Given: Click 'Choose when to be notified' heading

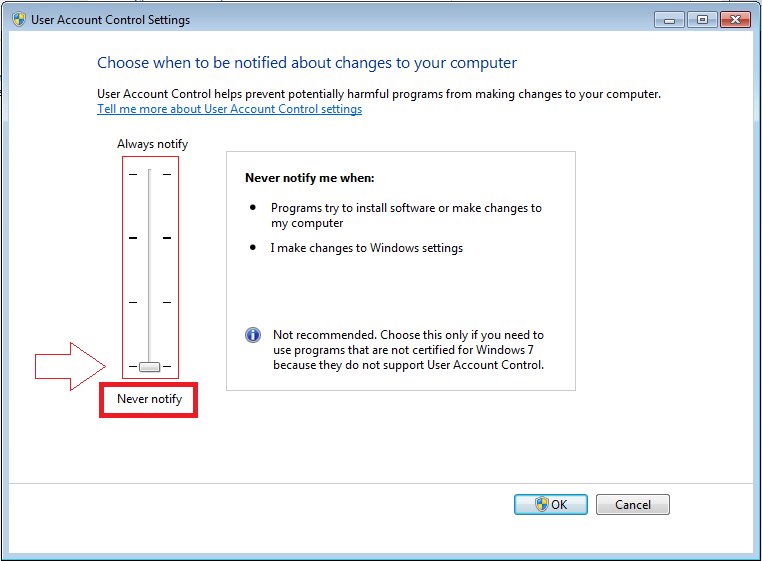Looking at the screenshot, I should pos(307,63).
